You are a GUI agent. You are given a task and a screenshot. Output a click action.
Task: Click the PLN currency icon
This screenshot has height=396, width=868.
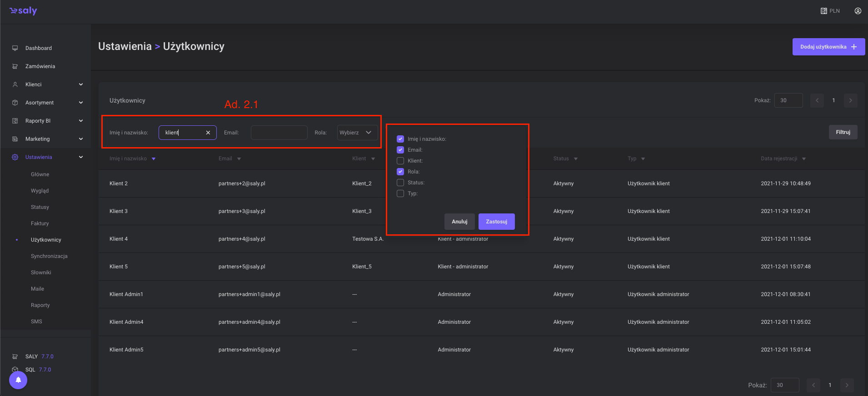823,11
